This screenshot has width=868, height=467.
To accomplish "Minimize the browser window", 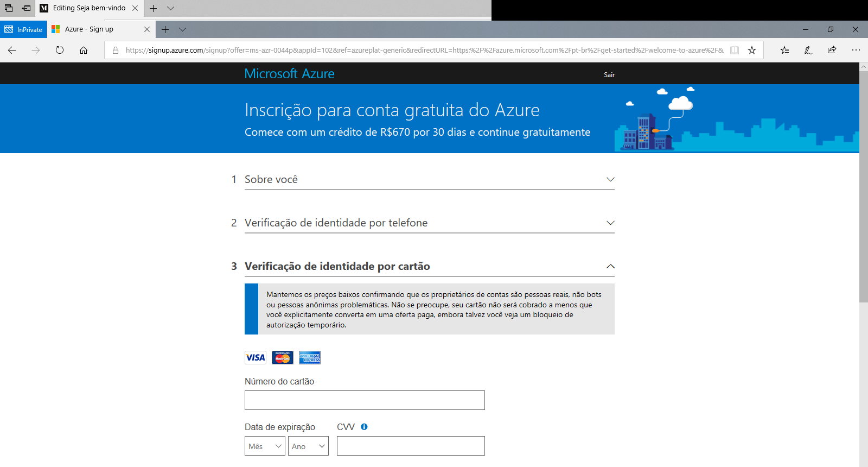I will (x=806, y=29).
